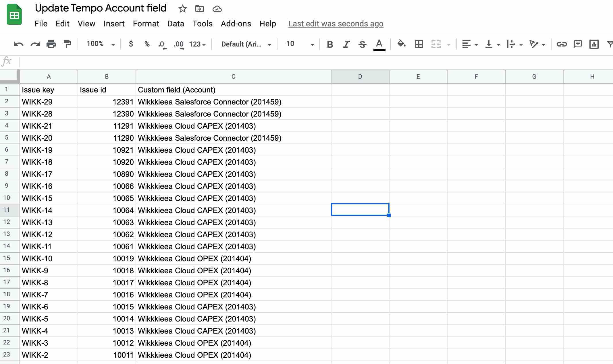This screenshot has height=364, width=613.
Task: Add a comment with toolbar icon
Action: pyautogui.click(x=577, y=44)
